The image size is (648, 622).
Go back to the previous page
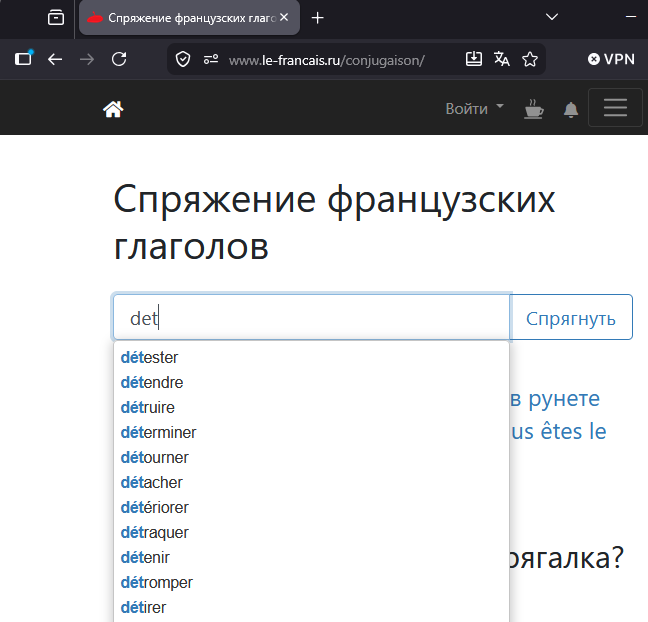click(55, 60)
